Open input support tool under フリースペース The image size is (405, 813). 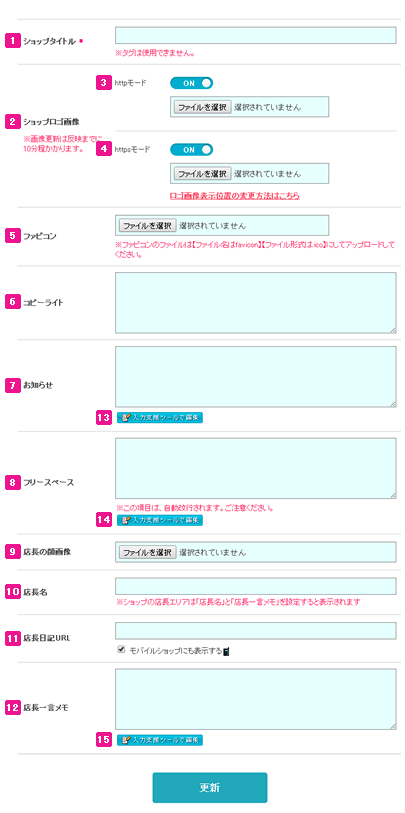point(160,520)
